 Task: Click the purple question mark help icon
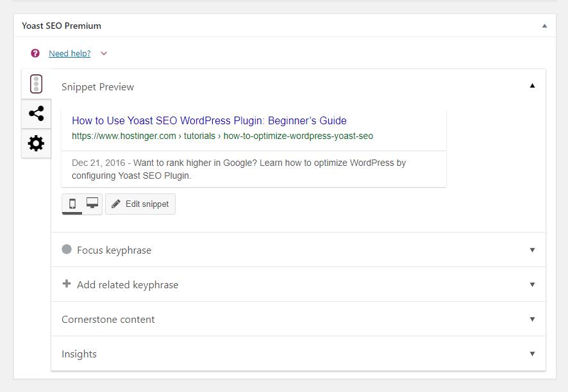point(35,54)
